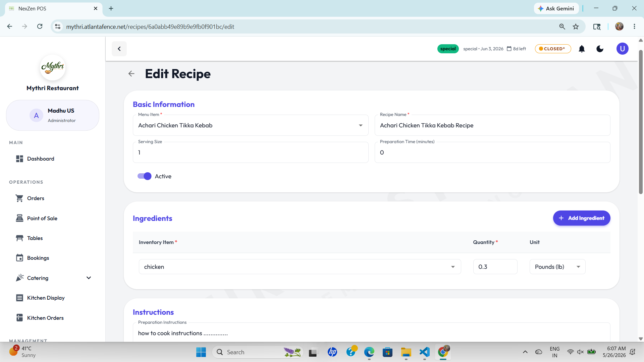The height and width of the screenshot is (362, 644).
Task: Click the 8d left calendar icon
Action: click(509, 49)
